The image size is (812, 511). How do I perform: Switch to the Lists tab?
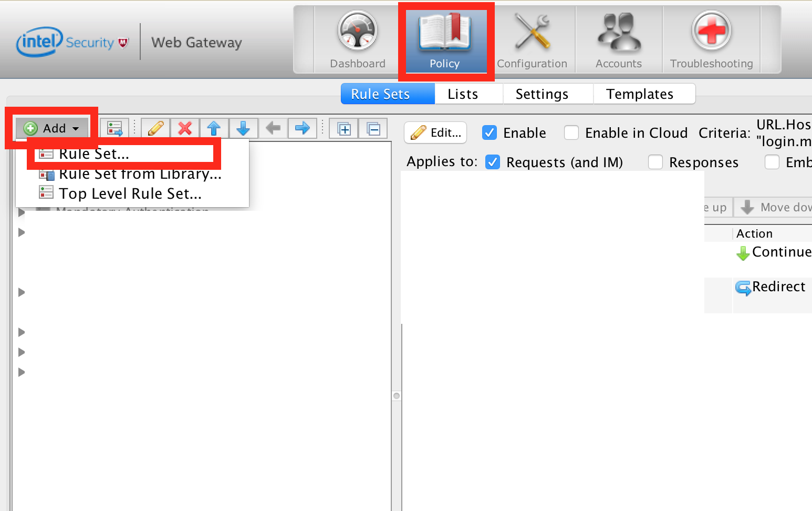coord(463,94)
